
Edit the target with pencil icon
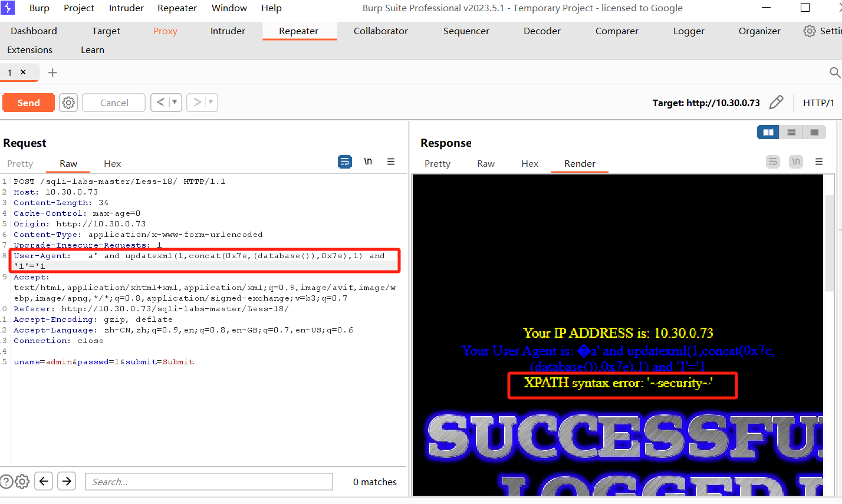777,103
